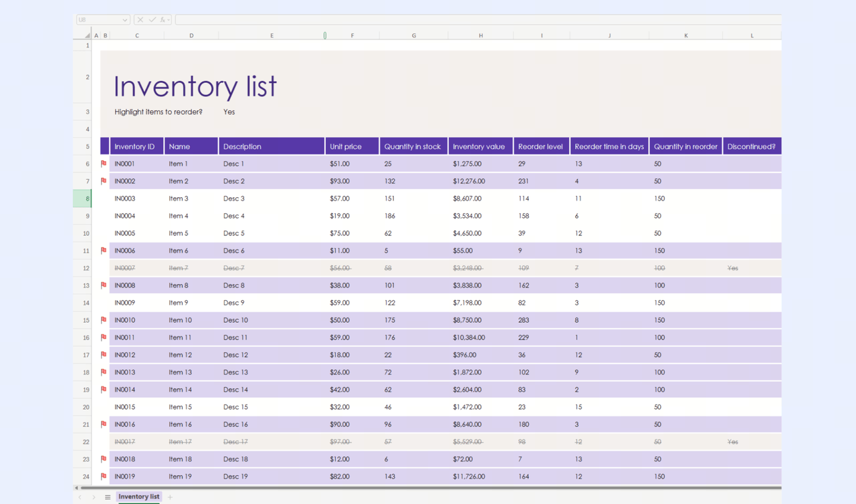Viewport: 856px width, 504px height.
Task: Click the red flag beside IN0019
Action: point(104,477)
